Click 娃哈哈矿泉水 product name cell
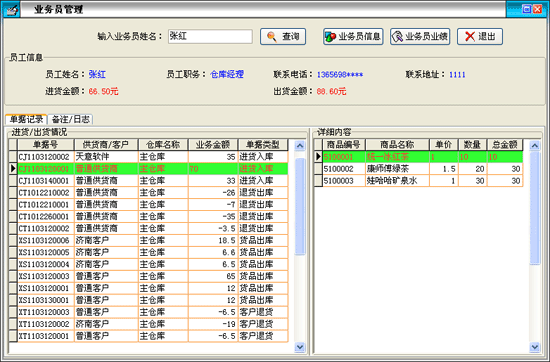Image resolution: width=550 pixels, height=362 pixels. point(397,181)
